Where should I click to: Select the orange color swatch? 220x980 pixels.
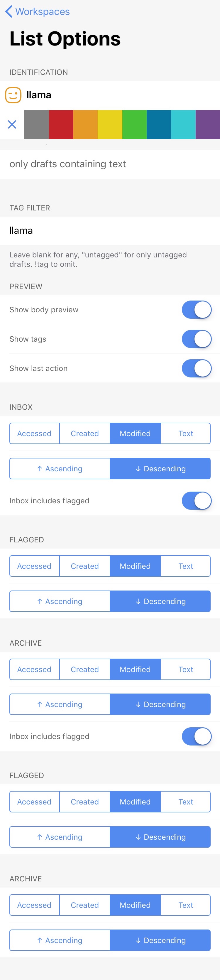(85, 124)
